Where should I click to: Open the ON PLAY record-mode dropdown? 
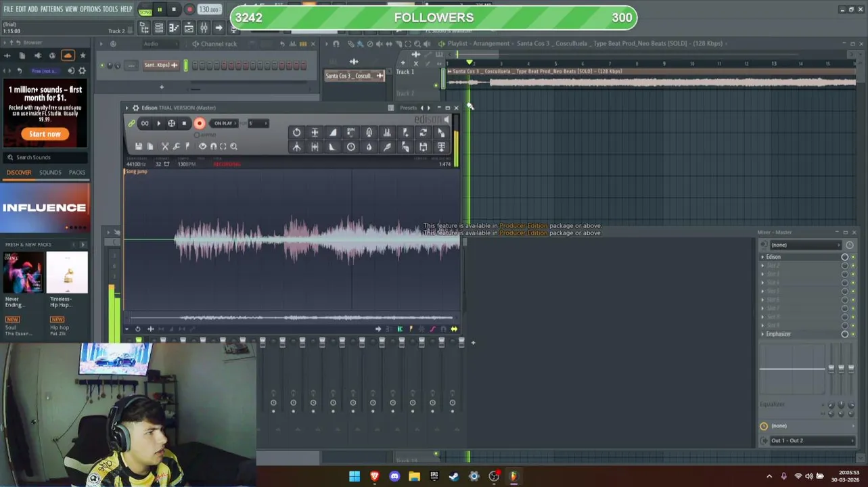[x=223, y=123]
